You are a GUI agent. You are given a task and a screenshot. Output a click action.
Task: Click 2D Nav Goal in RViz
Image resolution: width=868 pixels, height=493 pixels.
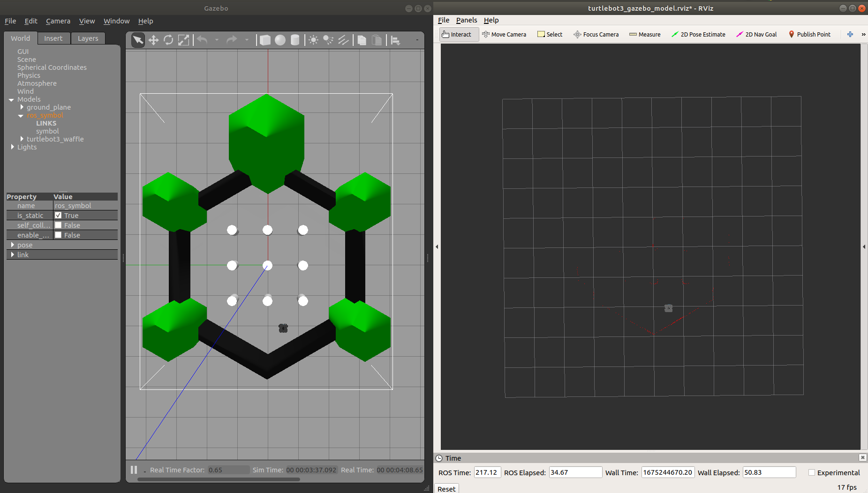[x=756, y=34]
